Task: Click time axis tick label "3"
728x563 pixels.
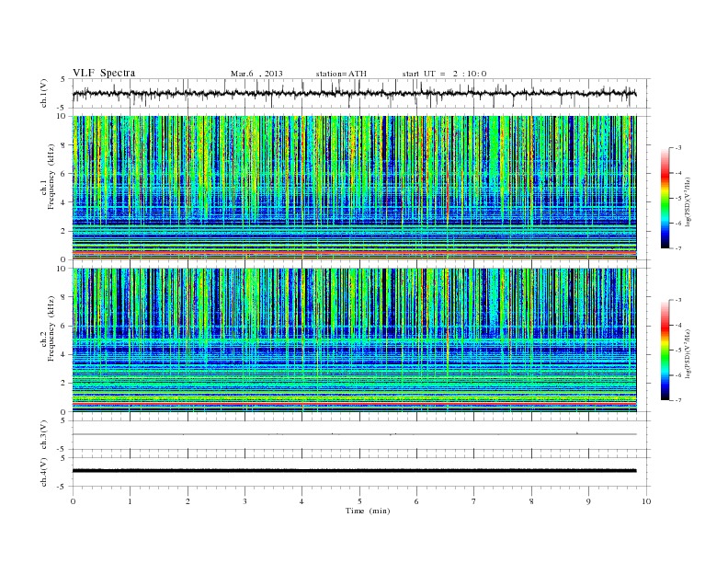Action: coord(245,501)
